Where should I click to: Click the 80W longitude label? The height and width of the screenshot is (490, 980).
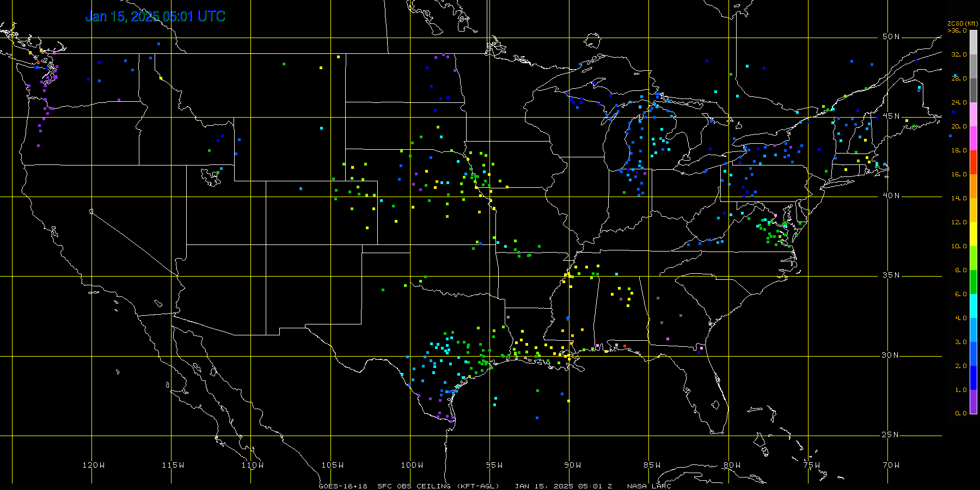(732, 465)
